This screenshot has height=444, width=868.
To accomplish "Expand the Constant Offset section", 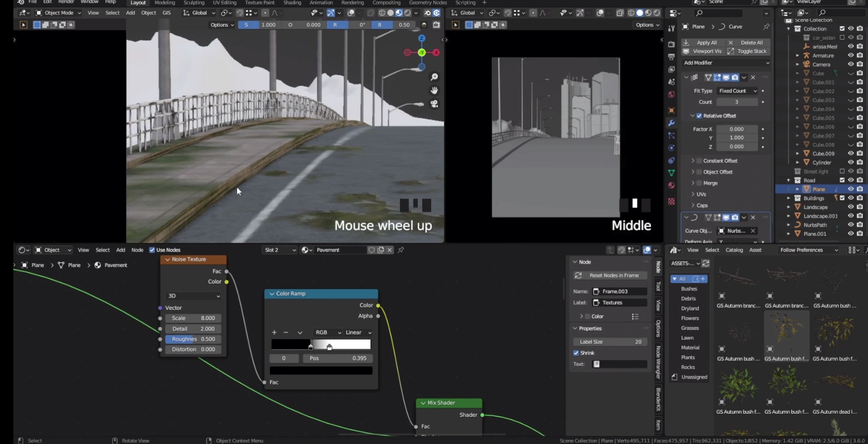I will pyautogui.click(x=693, y=161).
